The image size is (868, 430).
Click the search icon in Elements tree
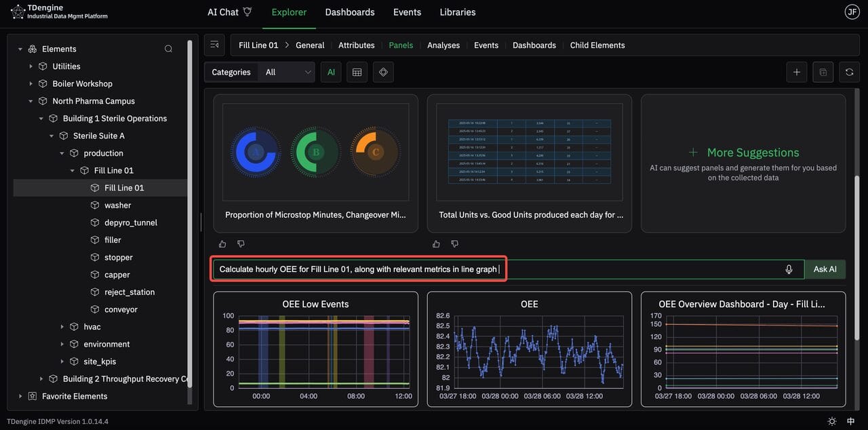tap(168, 49)
